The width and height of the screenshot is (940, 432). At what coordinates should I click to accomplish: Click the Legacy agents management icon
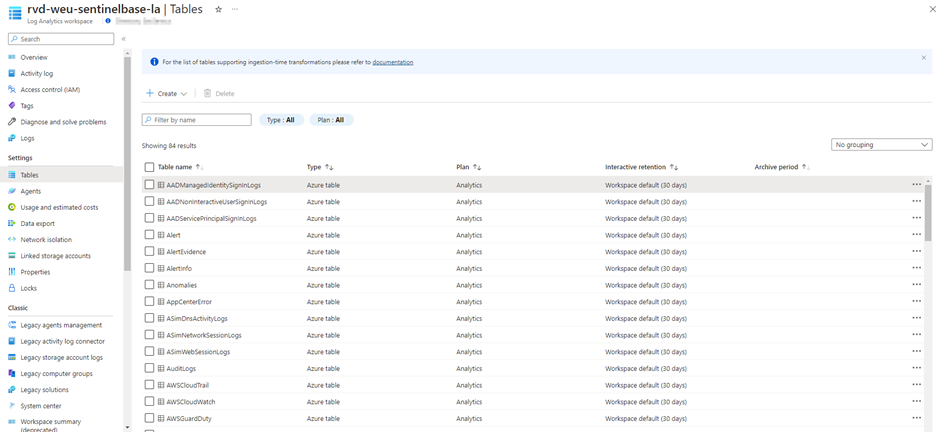pyautogui.click(x=12, y=325)
